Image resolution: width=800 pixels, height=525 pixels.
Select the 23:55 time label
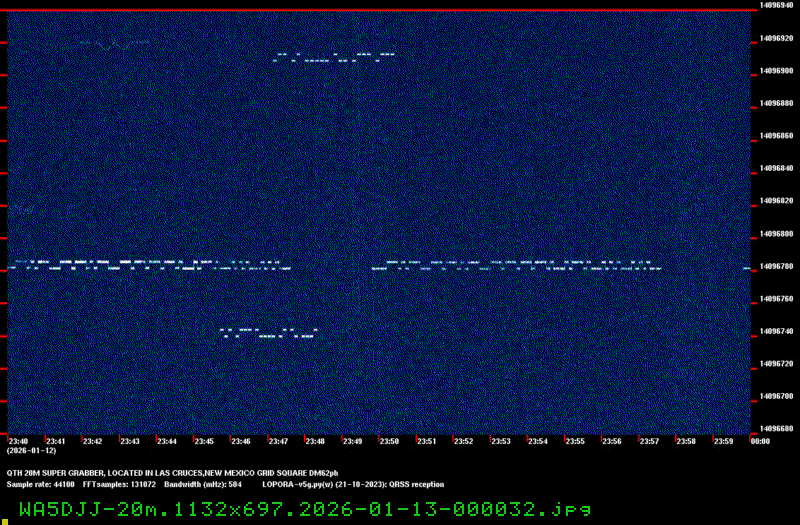click(x=575, y=441)
